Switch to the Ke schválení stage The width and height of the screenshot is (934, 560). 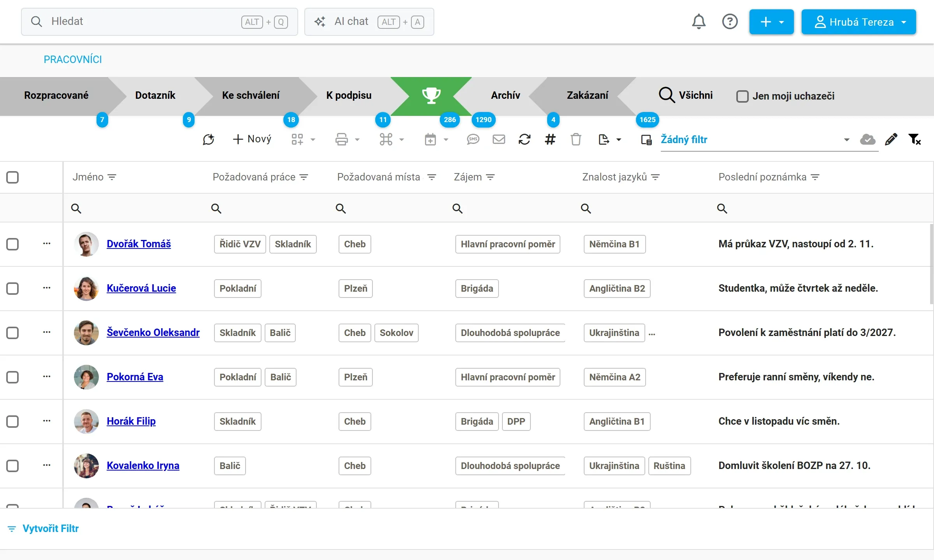[x=251, y=96]
